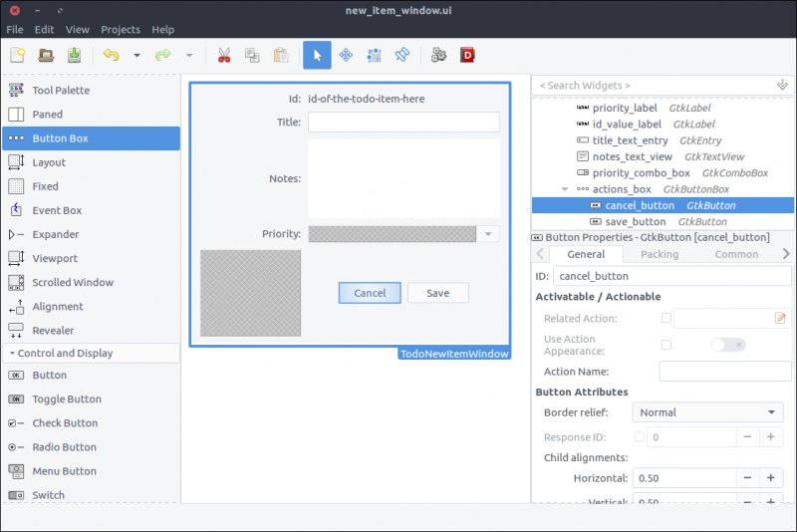Click the Save button in the form preview
Screen dimensions: 797x532
click(x=437, y=293)
